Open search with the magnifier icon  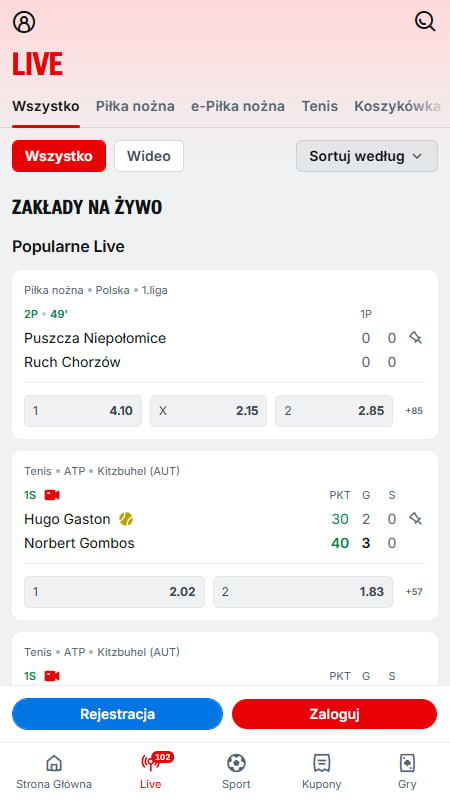(425, 21)
